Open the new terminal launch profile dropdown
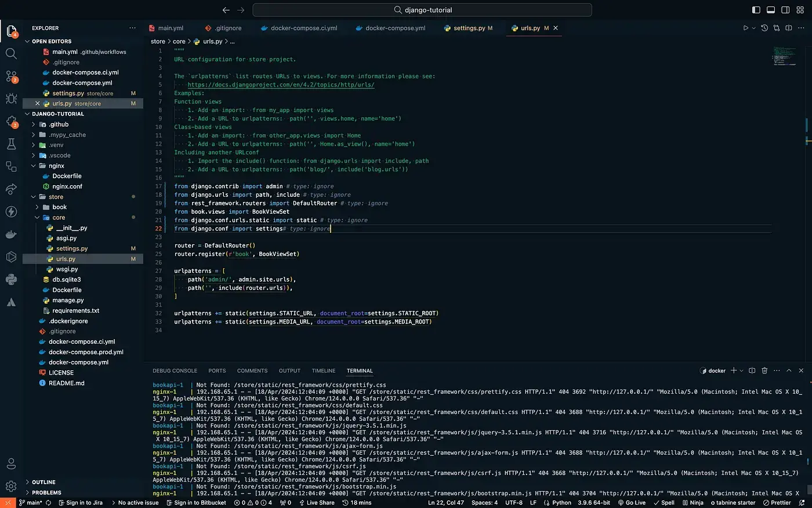 point(742,370)
